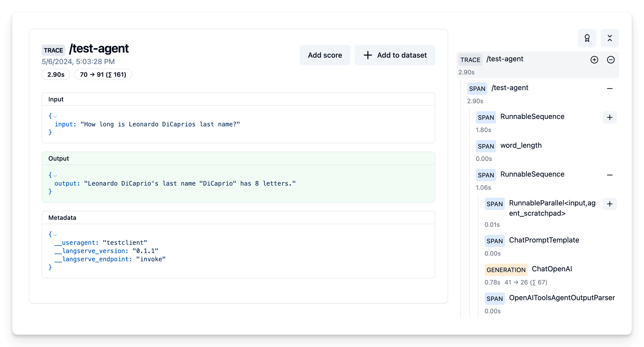Click the Add score button
This screenshot has width=644, height=347.
325,55
